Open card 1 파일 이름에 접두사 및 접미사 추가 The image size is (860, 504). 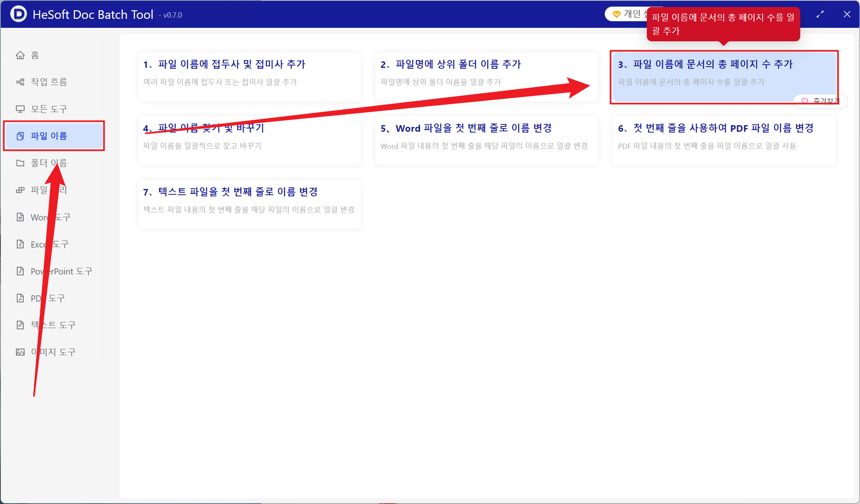point(249,76)
